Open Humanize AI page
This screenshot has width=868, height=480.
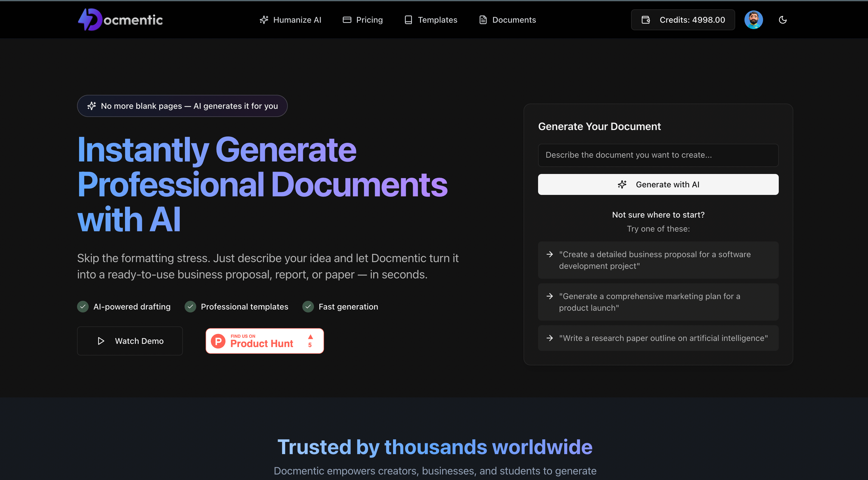tap(290, 20)
